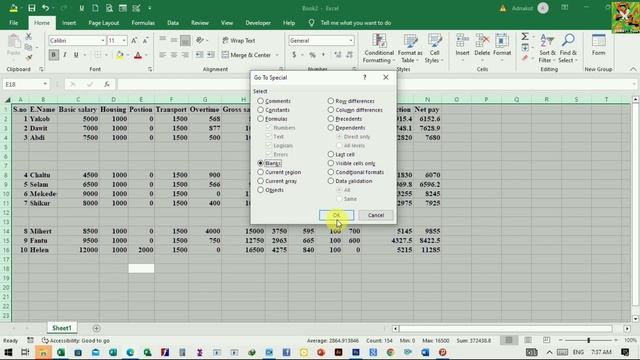
Task: Open Find & Select menu
Action: click(568, 48)
